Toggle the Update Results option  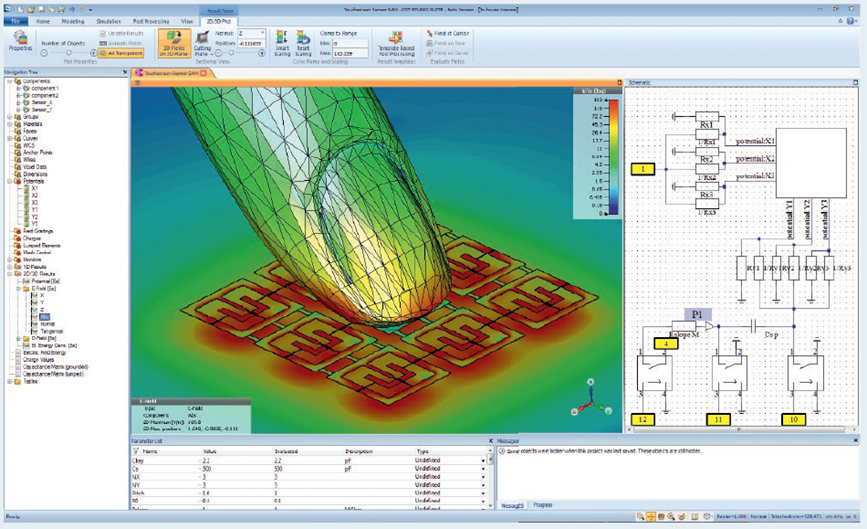[120, 34]
